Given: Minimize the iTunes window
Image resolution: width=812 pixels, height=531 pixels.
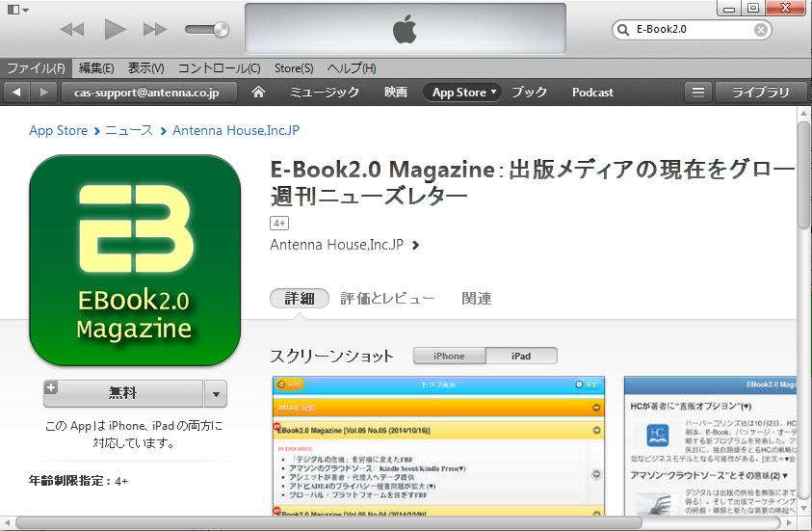Looking at the screenshot, I should pyautogui.click(x=729, y=8).
